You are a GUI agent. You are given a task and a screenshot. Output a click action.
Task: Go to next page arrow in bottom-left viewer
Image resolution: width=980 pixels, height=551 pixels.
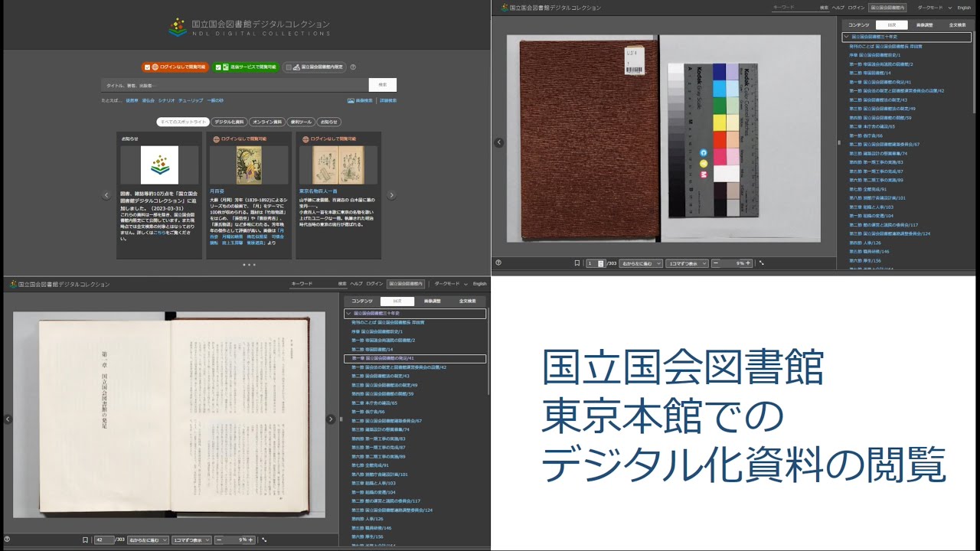pos(331,419)
